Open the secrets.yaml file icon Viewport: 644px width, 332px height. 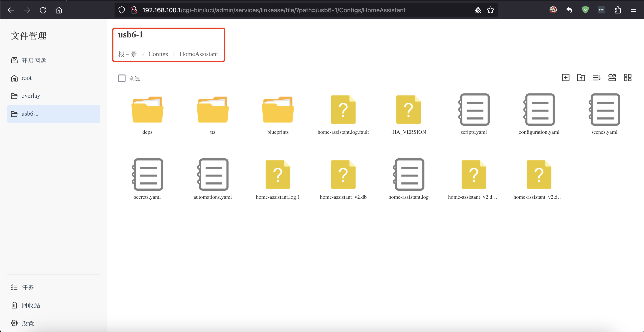coord(147,175)
